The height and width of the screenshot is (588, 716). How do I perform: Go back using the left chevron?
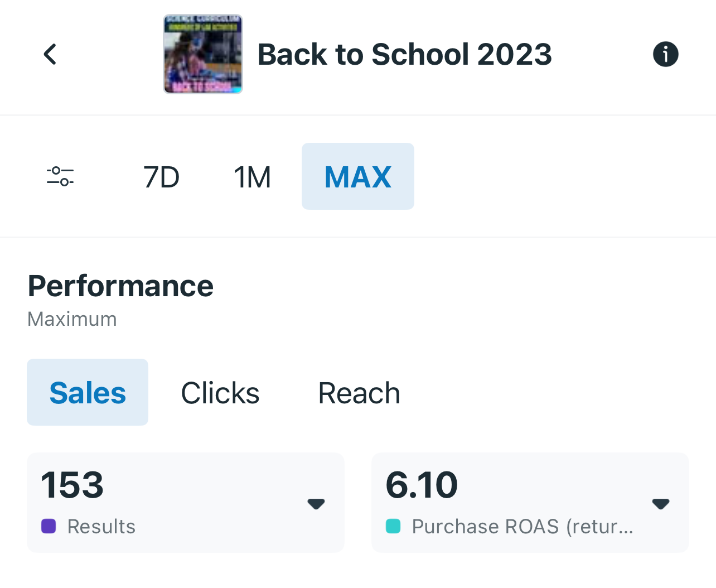pyautogui.click(x=50, y=54)
